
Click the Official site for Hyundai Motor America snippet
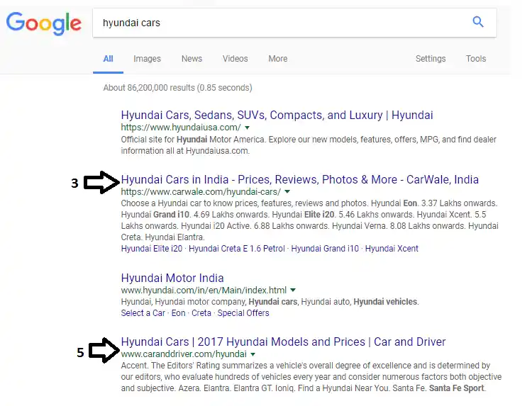pyautogui.click(x=309, y=145)
